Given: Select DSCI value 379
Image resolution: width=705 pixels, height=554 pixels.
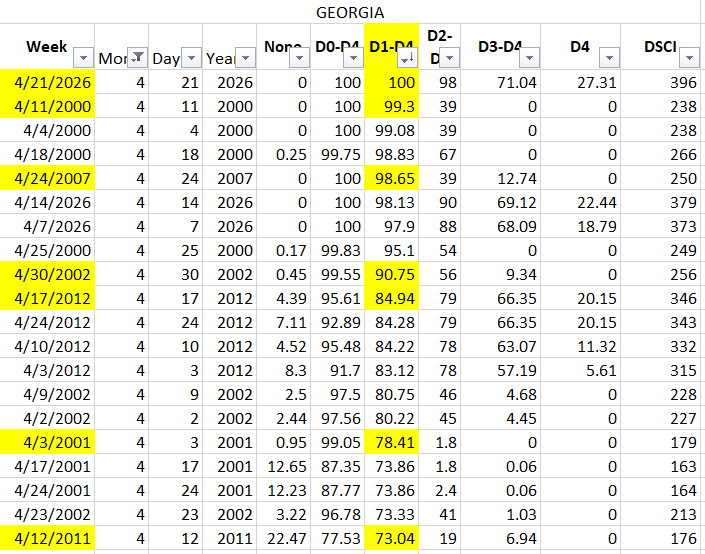Looking at the screenshot, I should 661,202.
